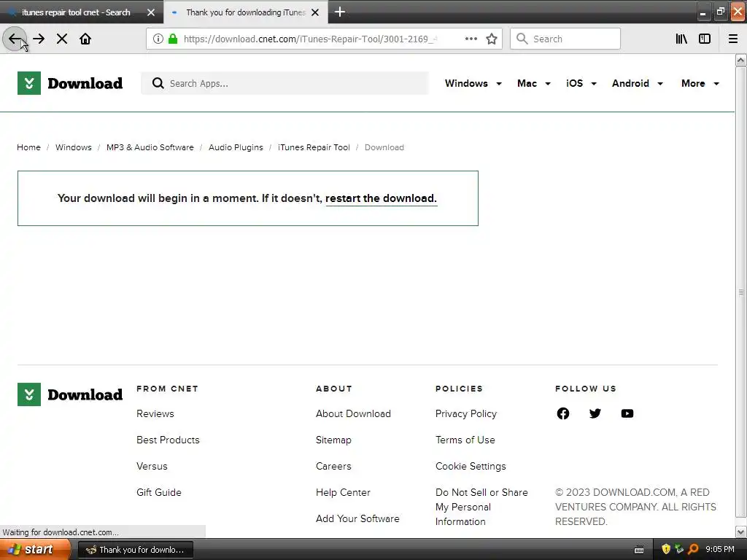747x560 pixels.
Task: Bookmark this page with the star icon
Action: click(x=492, y=39)
